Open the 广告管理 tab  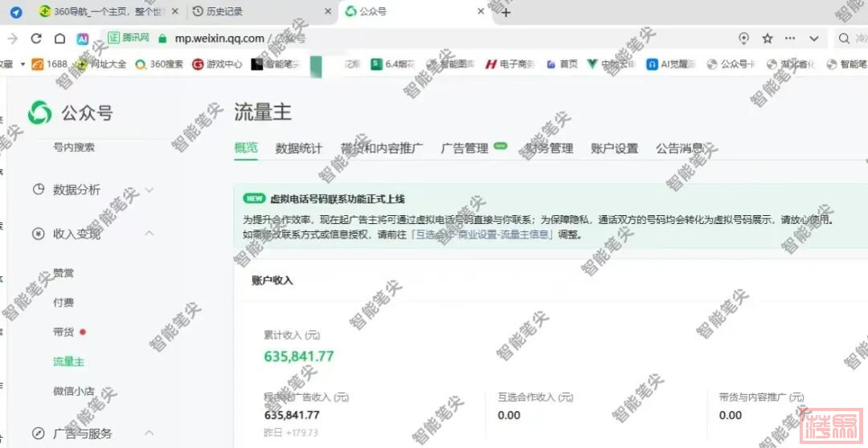465,149
